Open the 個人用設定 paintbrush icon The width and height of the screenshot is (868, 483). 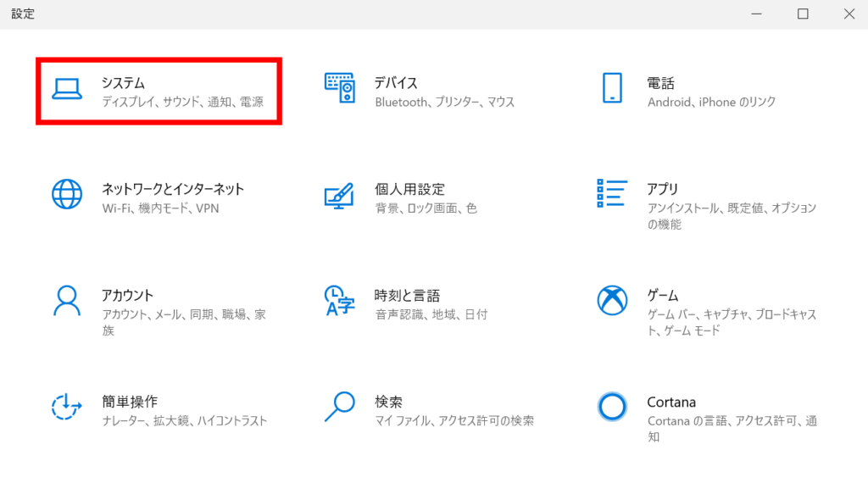tap(339, 195)
